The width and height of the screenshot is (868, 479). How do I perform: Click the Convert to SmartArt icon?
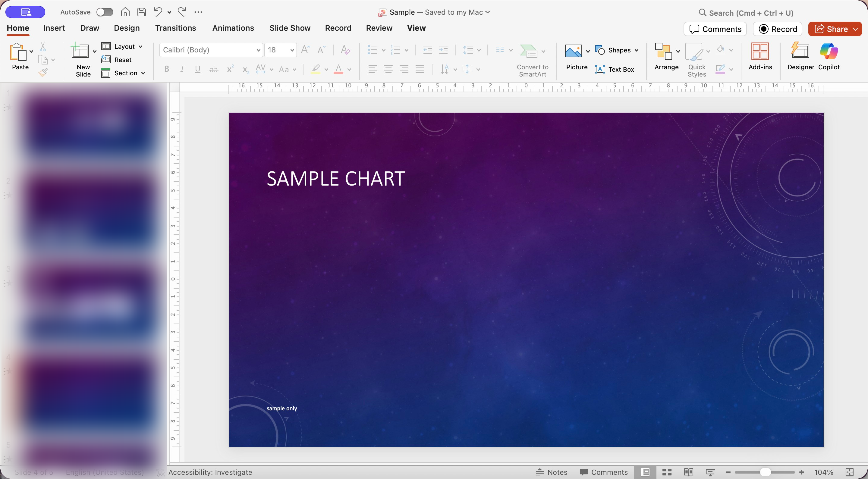(529, 51)
